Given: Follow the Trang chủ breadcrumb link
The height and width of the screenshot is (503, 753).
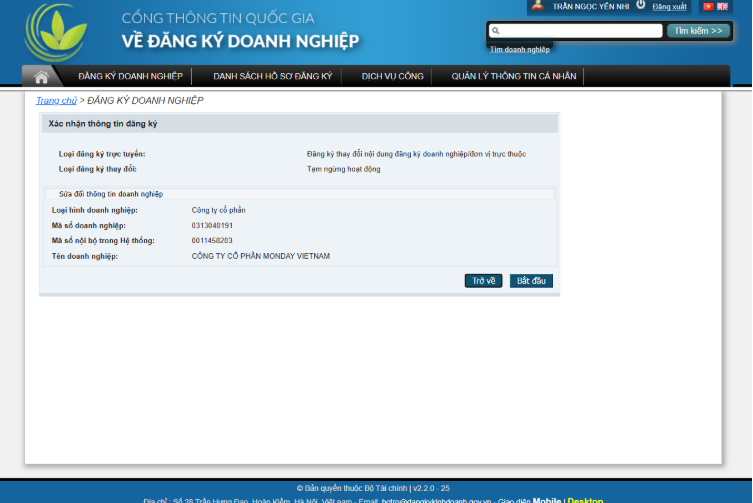Looking at the screenshot, I should click(56, 101).
